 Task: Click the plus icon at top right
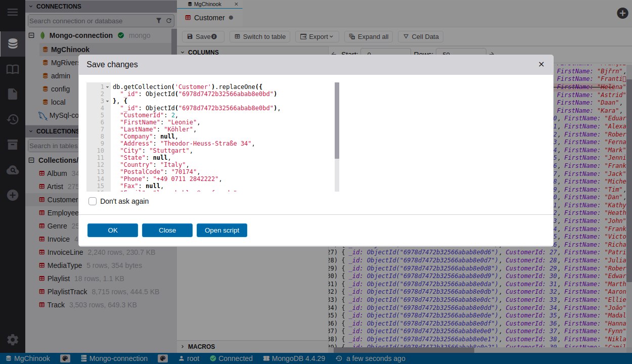click(x=622, y=13)
